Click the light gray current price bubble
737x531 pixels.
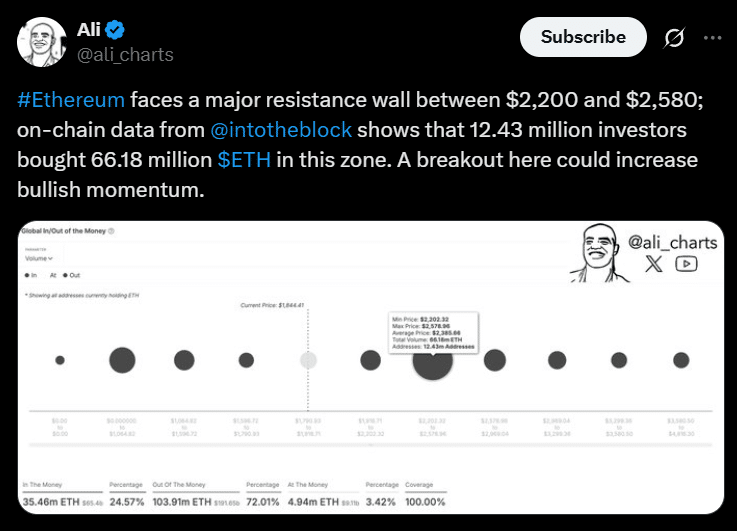point(309,360)
